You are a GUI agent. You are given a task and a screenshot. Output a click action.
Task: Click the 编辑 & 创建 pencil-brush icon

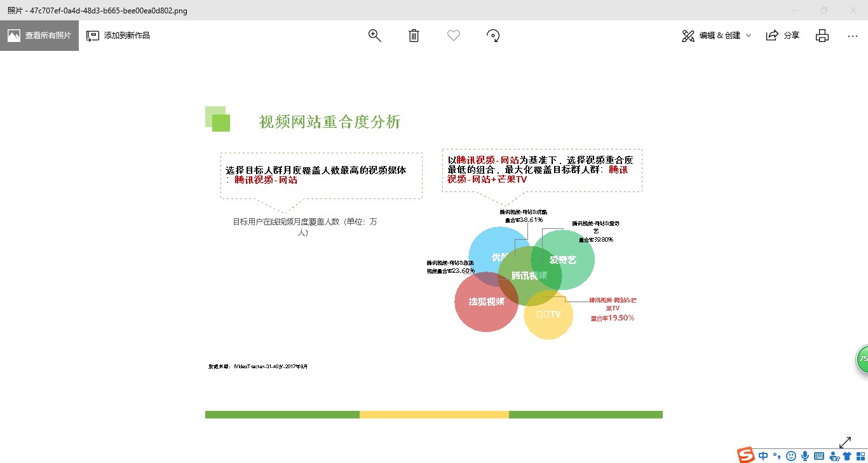(688, 36)
